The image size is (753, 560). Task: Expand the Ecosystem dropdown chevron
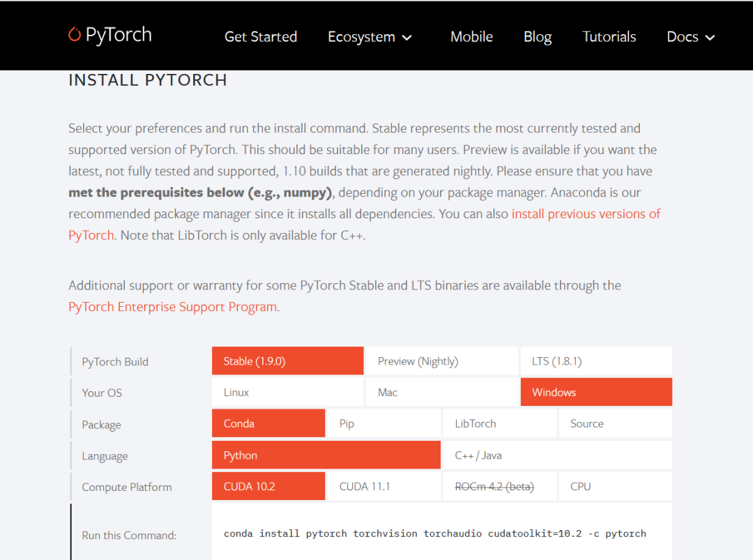[406, 38]
